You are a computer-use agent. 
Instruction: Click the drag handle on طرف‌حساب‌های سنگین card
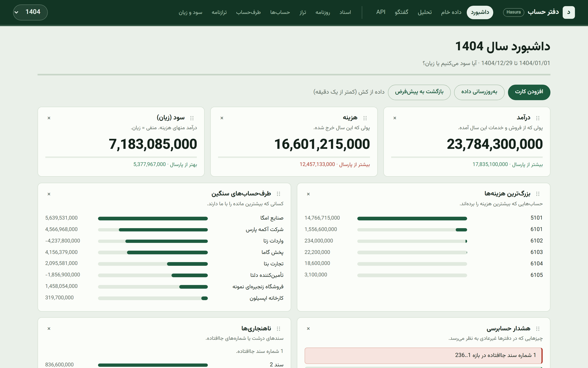click(x=278, y=194)
